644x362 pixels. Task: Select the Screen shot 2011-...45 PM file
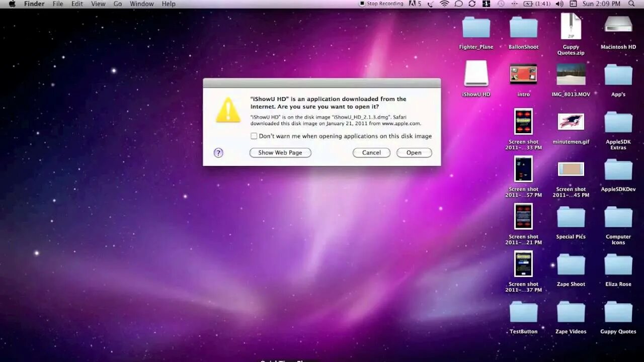pyautogui.click(x=571, y=169)
